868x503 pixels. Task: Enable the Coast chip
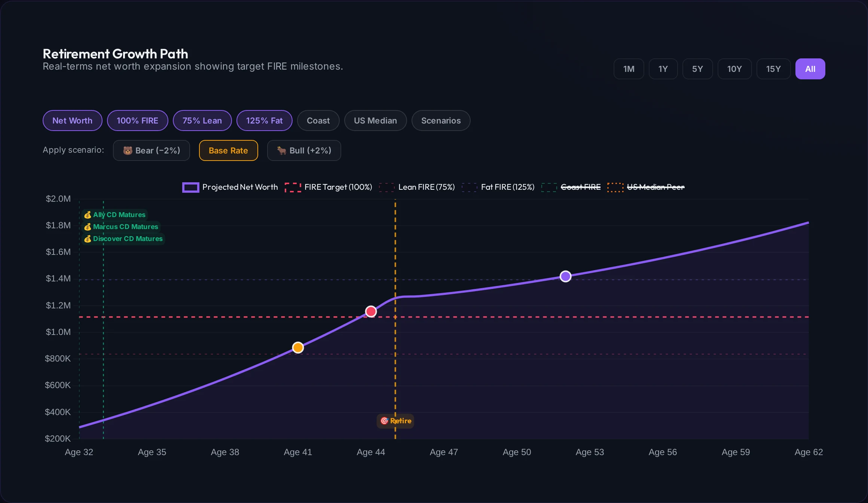pyautogui.click(x=318, y=121)
